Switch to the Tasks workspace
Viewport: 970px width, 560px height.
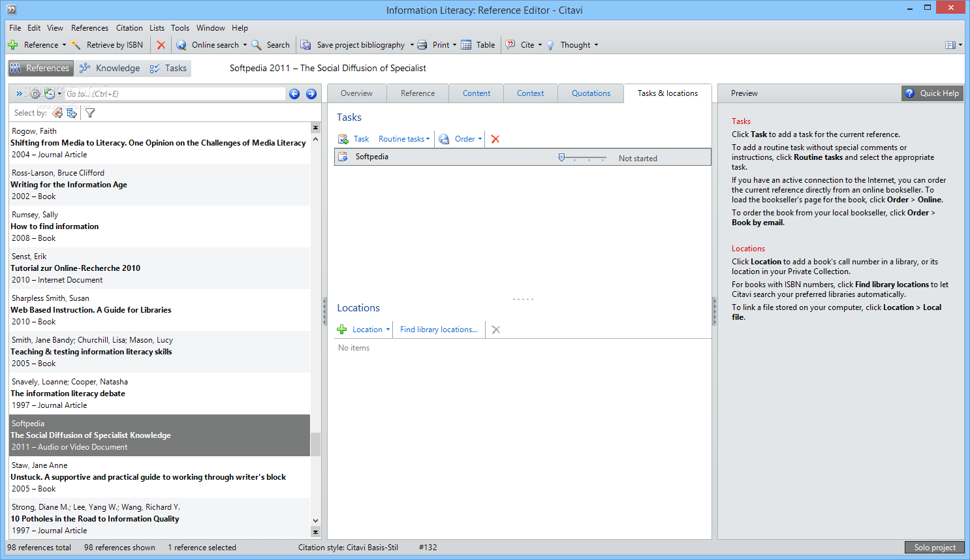168,68
